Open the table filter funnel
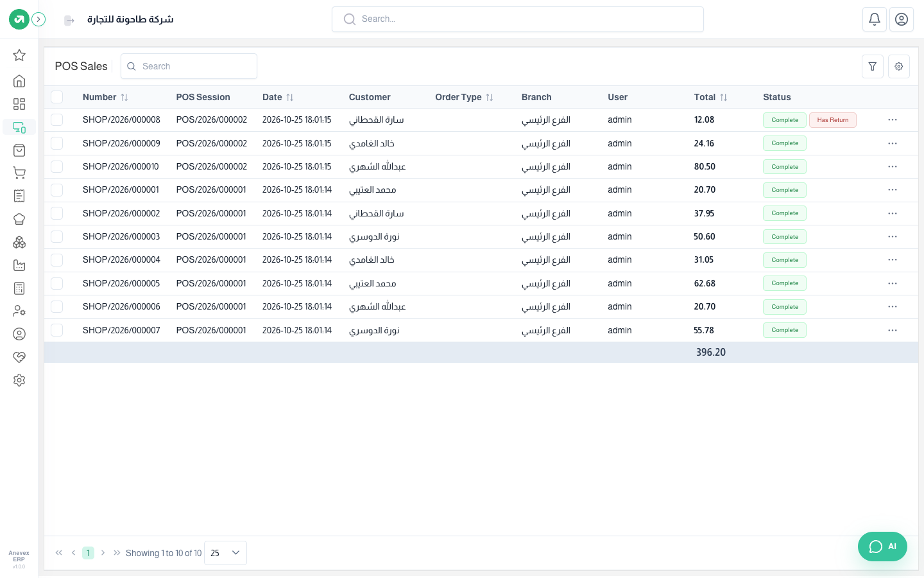The image size is (924, 578). 873,66
